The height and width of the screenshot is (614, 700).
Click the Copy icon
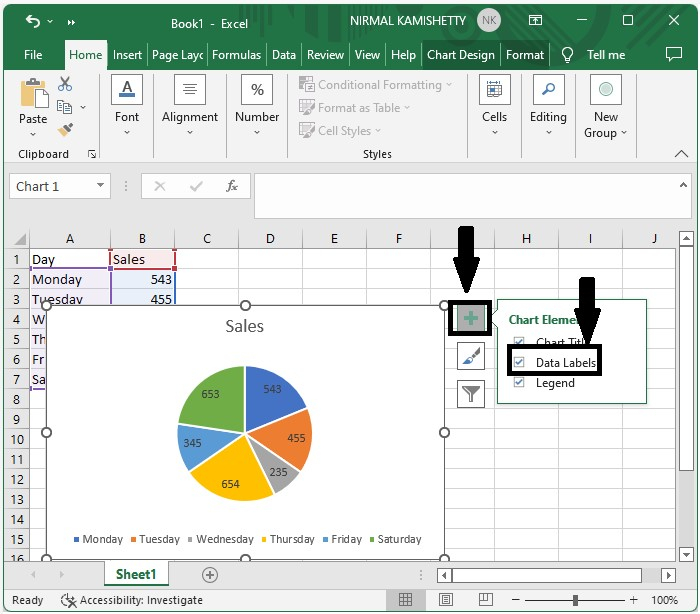point(64,107)
